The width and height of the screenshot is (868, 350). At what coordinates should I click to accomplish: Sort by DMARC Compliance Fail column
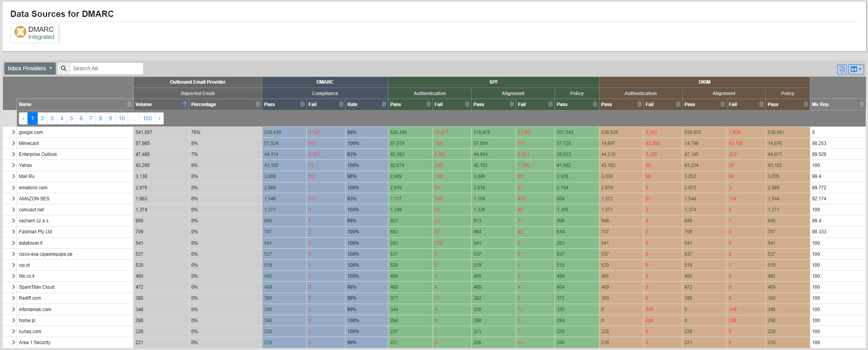point(326,104)
